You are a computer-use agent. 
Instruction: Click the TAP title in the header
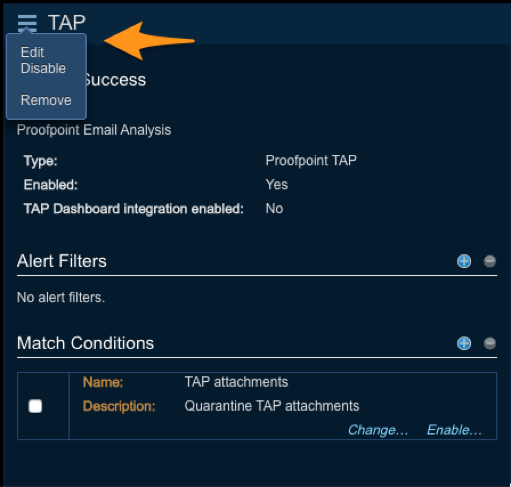67,23
